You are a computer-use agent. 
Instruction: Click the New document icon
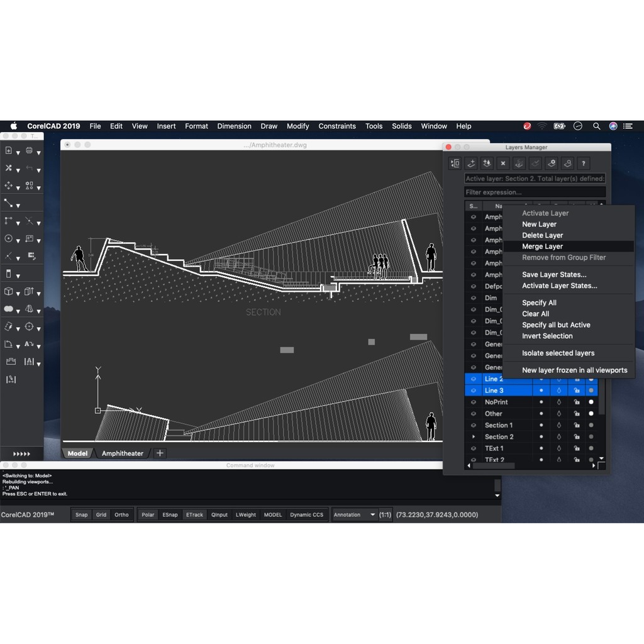[x=8, y=150]
